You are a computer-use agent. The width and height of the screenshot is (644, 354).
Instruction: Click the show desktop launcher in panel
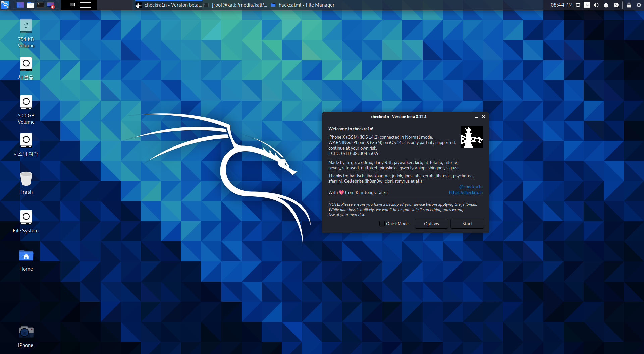pyautogui.click(x=20, y=5)
